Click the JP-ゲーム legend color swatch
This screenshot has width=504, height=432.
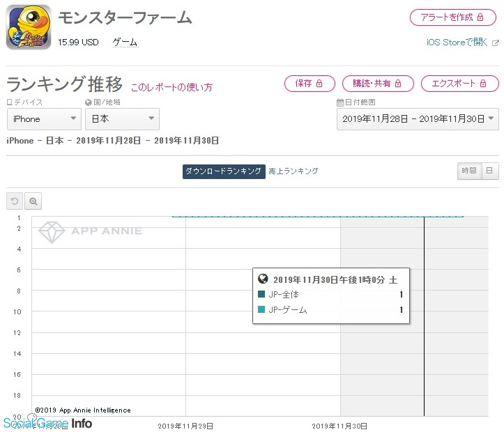pos(261,309)
